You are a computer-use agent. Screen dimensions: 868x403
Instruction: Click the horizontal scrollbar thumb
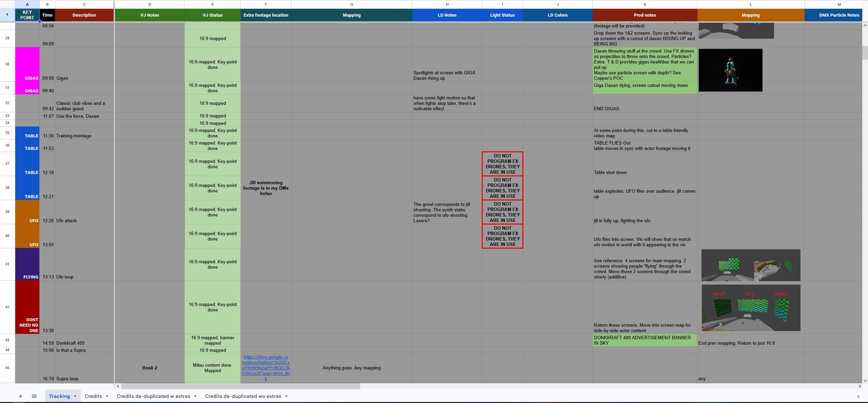click(240, 386)
